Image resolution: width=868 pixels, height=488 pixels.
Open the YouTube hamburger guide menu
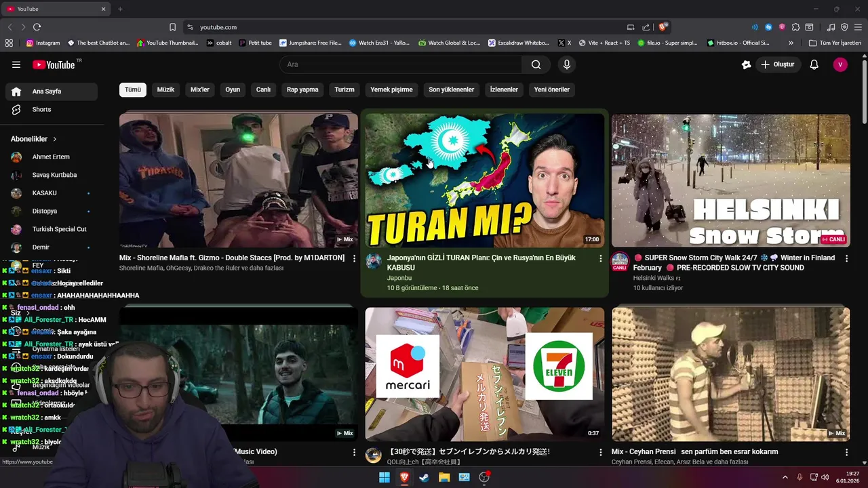pyautogui.click(x=16, y=64)
